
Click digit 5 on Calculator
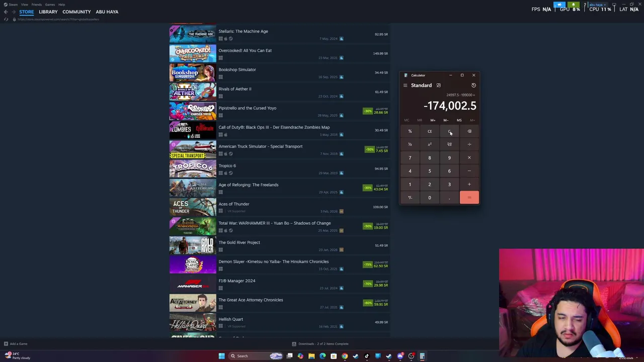(430, 171)
